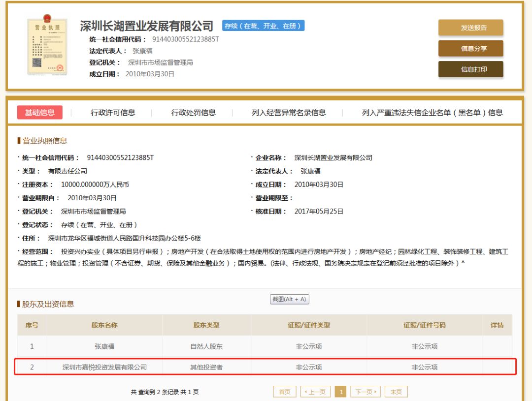Screen dimensions: 532x401
Task: Select the 基础信息 tab
Action: 39,112
